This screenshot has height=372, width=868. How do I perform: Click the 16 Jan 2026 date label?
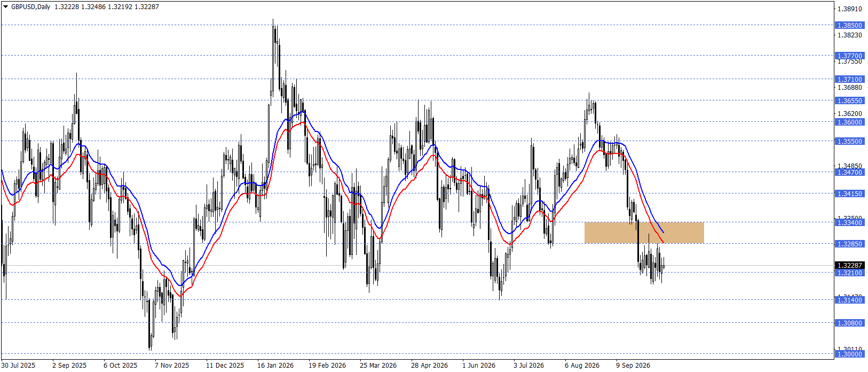tap(275, 366)
